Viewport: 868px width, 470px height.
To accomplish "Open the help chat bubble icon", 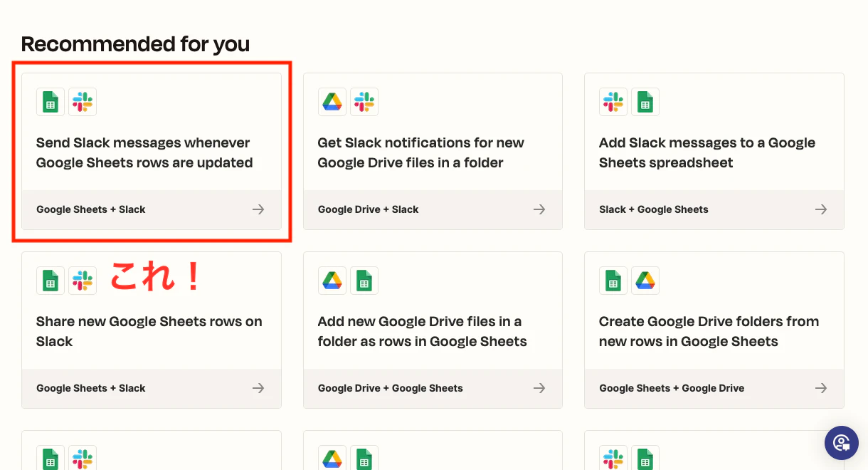I will pyautogui.click(x=842, y=443).
